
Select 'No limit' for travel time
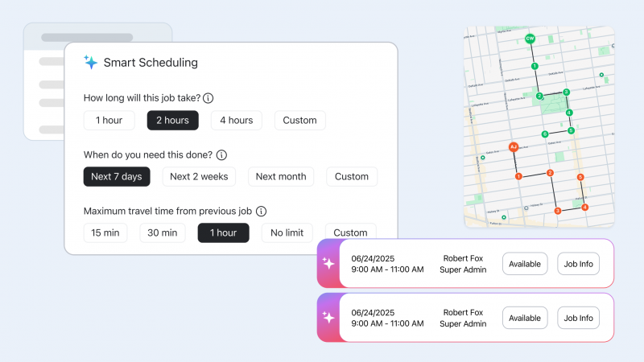point(287,232)
